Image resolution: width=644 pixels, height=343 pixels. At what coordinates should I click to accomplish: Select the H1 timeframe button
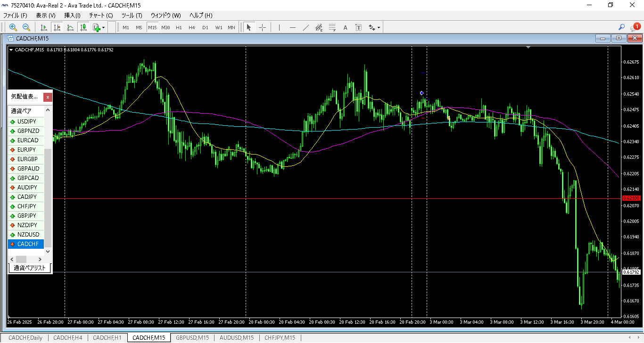(179, 27)
